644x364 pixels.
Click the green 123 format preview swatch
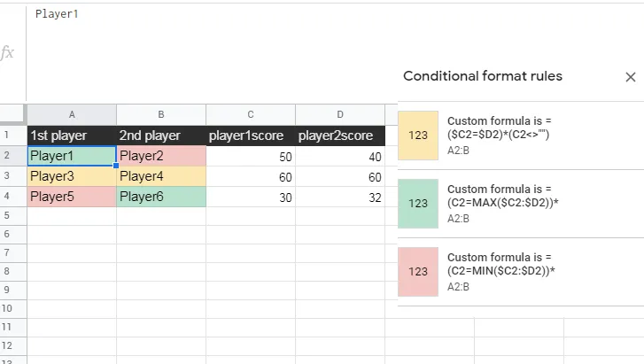pyautogui.click(x=418, y=203)
